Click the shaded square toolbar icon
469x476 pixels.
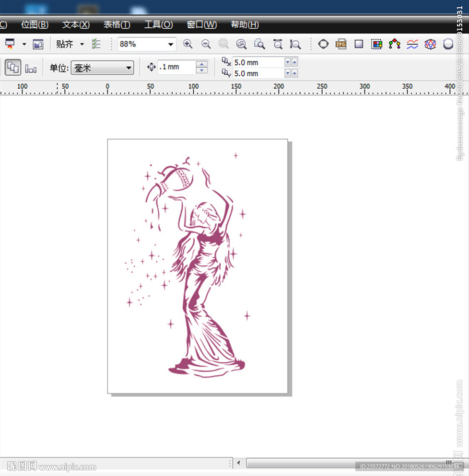coord(359,44)
